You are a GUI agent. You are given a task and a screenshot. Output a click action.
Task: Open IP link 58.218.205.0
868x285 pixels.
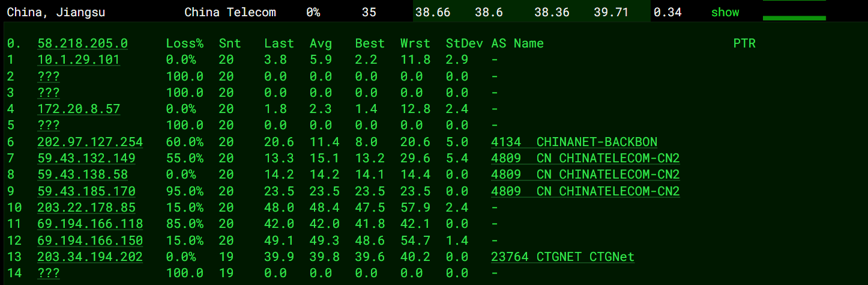tap(82, 43)
